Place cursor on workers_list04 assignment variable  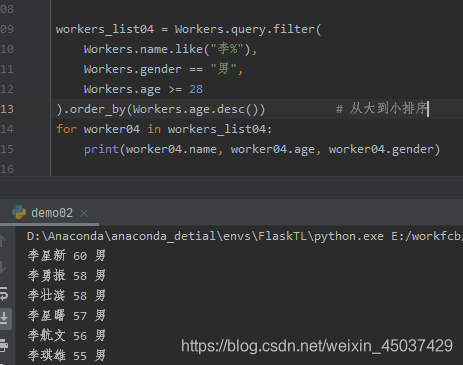[105, 29]
